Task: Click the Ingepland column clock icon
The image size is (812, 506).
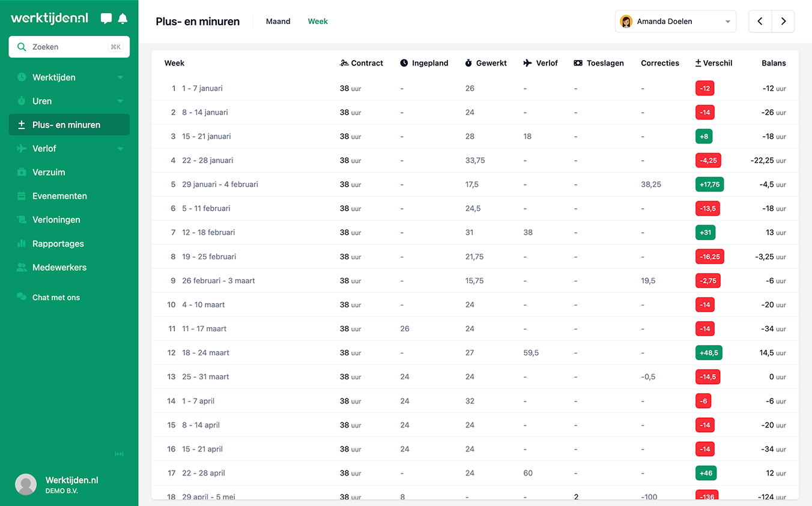Action: [404, 63]
